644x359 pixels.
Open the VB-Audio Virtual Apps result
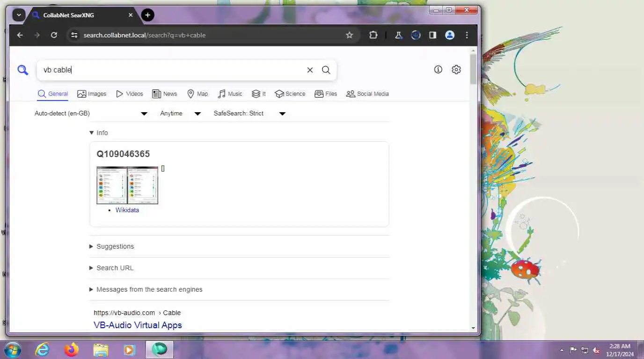(138, 325)
